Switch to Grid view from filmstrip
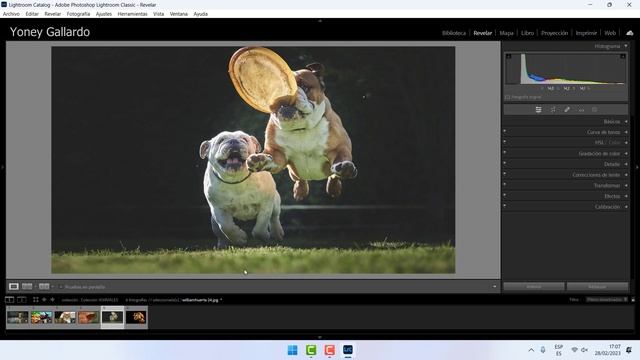The width and height of the screenshot is (640, 360). tap(36, 300)
